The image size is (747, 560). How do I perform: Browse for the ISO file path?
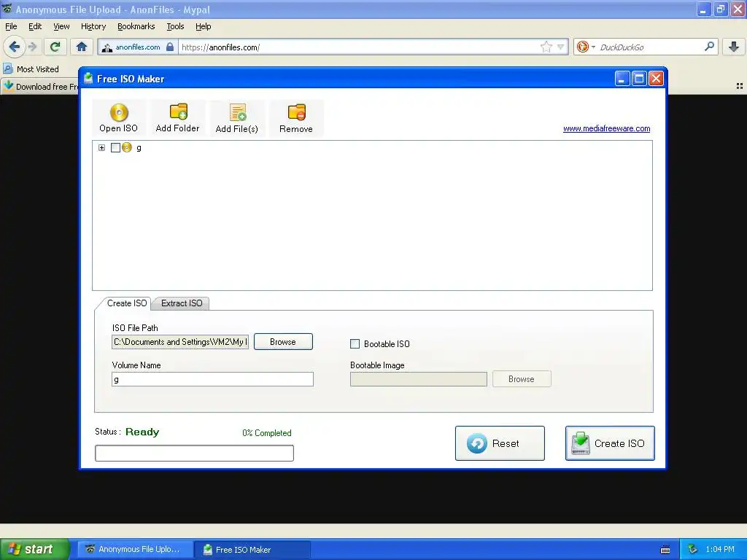tap(283, 342)
